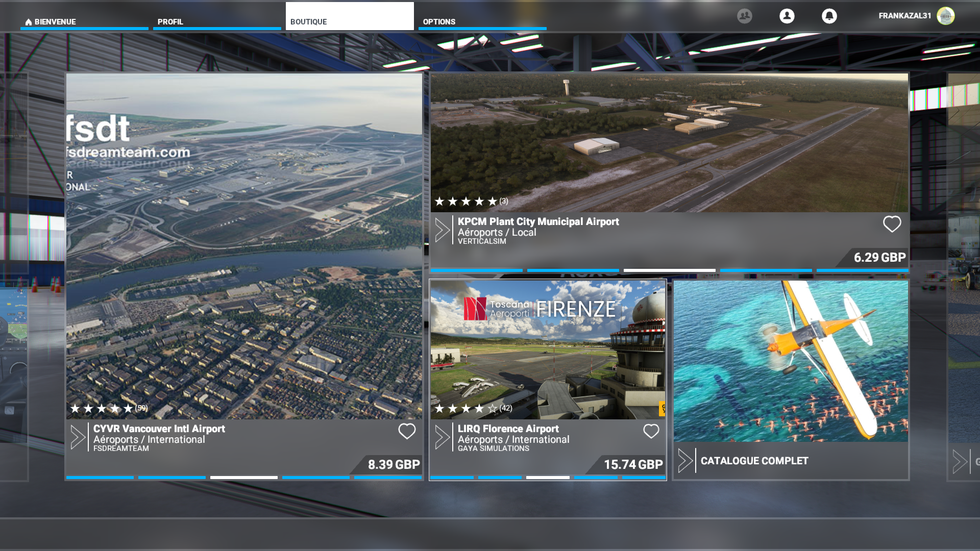
Task: Open the friends/multiplayer icon in top bar
Action: click(x=744, y=16)
